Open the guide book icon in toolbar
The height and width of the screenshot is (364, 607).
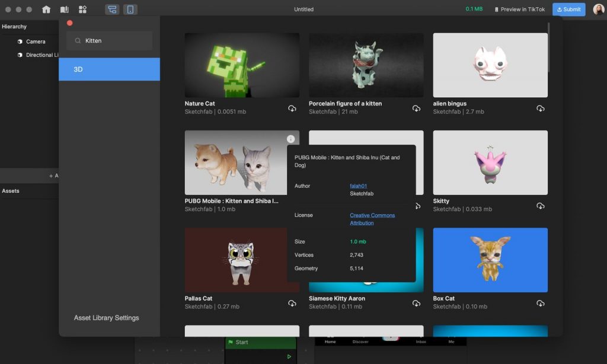click(64, 9)
